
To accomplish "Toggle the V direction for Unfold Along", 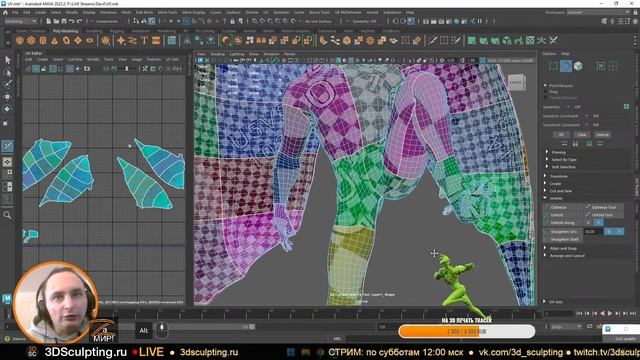I will point(598,222).
